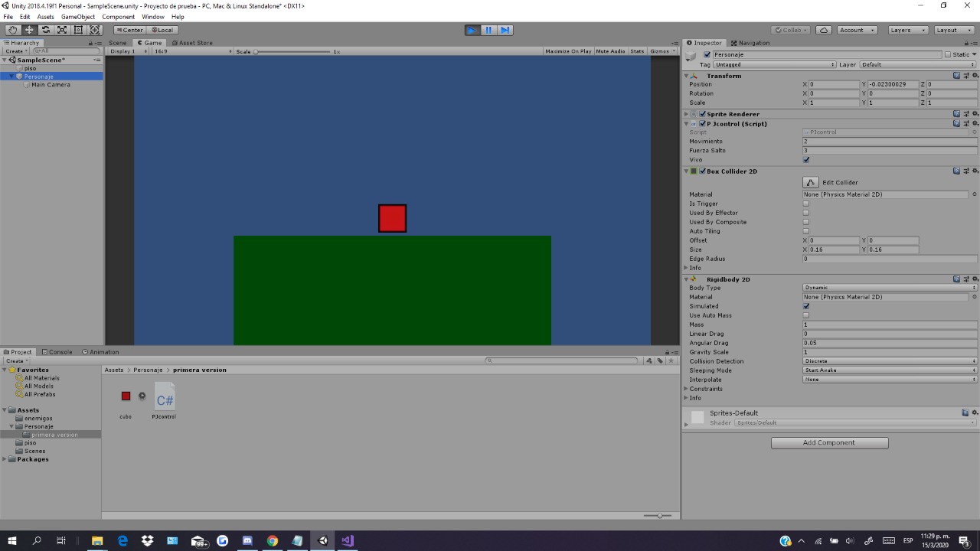Open Body Type Dynamic dropdown

click(x=890, y=288)
